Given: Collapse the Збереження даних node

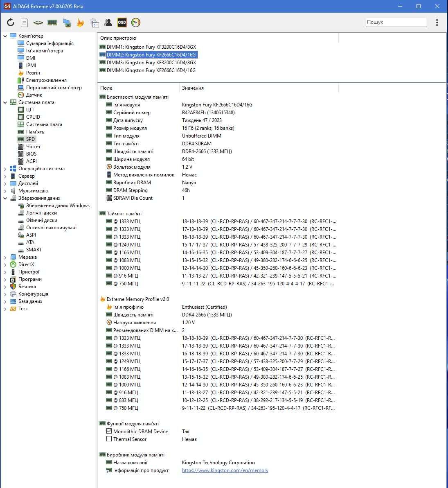Looking at the screenshot, I should tap(5, 198).
